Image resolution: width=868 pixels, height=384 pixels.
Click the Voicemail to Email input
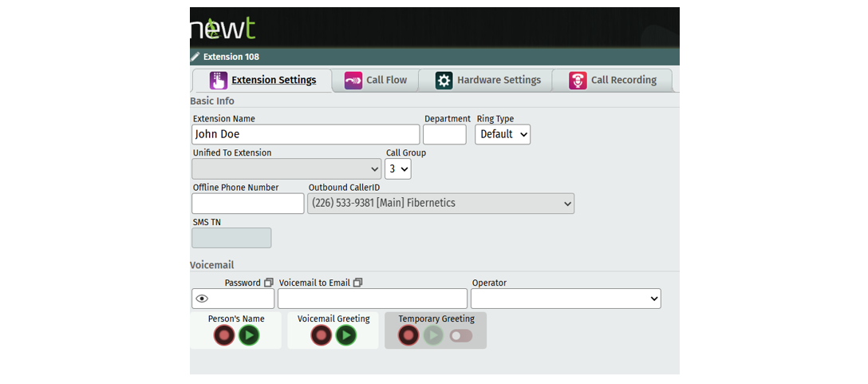[373, 299]
